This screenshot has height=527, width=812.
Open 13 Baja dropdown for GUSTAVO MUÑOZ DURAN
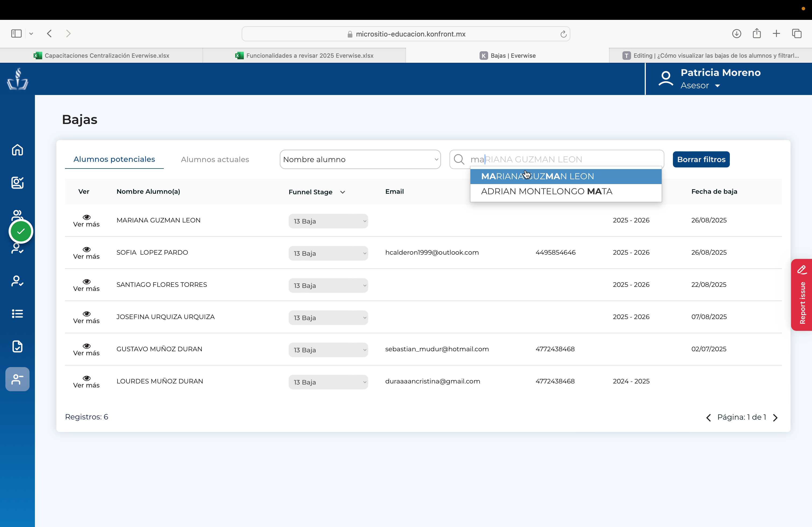[x=328, y=350]
